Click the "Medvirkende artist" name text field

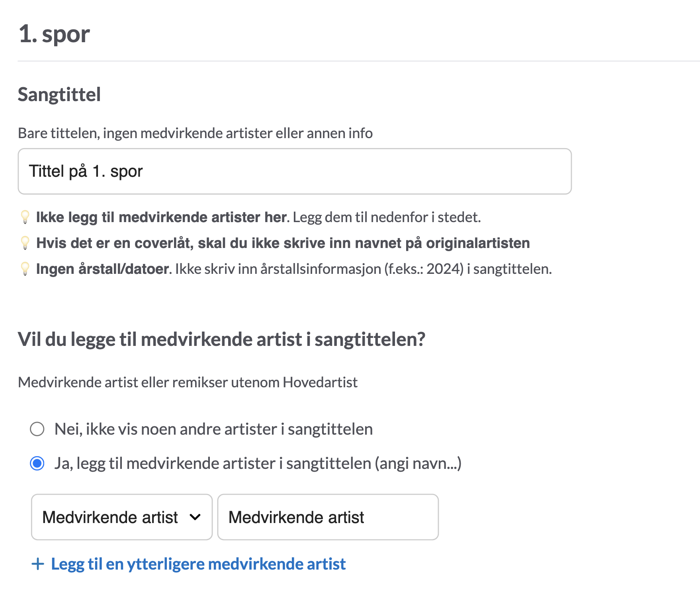pos(328,517)
